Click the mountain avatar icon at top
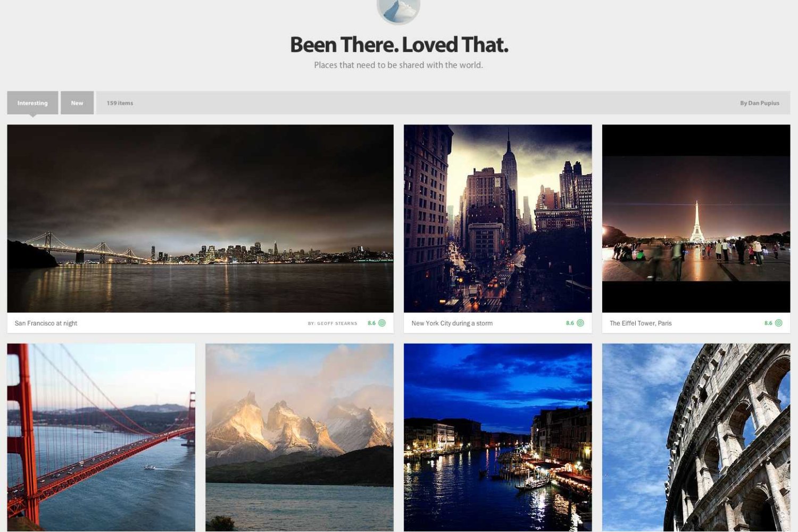 click(x=398, y=10)
